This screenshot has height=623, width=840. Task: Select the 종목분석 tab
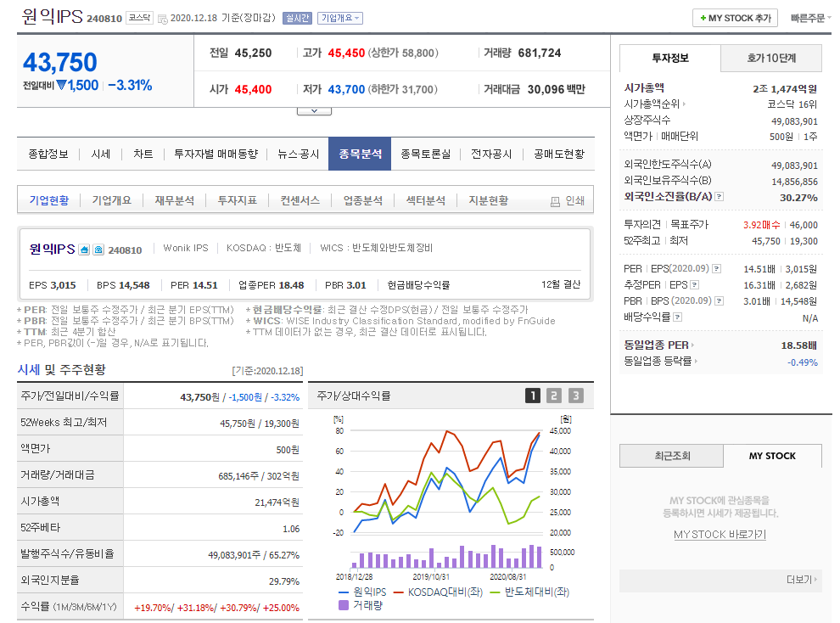[360, 154]
